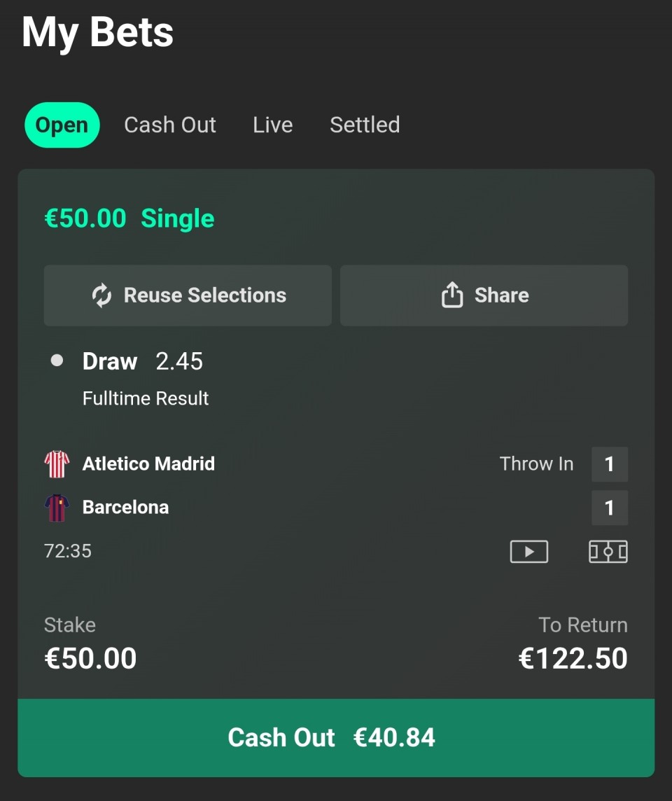Open the live stream video icon
This screenshot has height=801, width=672.
(528, 552)
